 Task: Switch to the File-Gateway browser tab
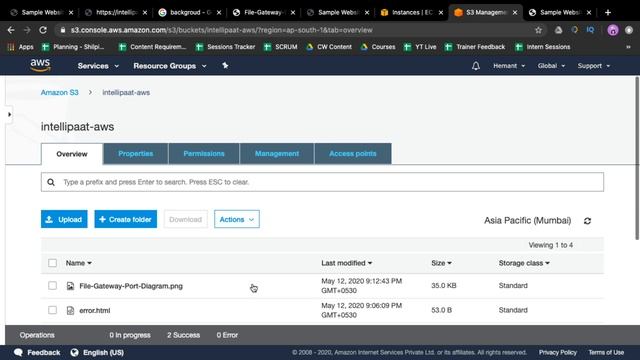click(x=263, y=13)
